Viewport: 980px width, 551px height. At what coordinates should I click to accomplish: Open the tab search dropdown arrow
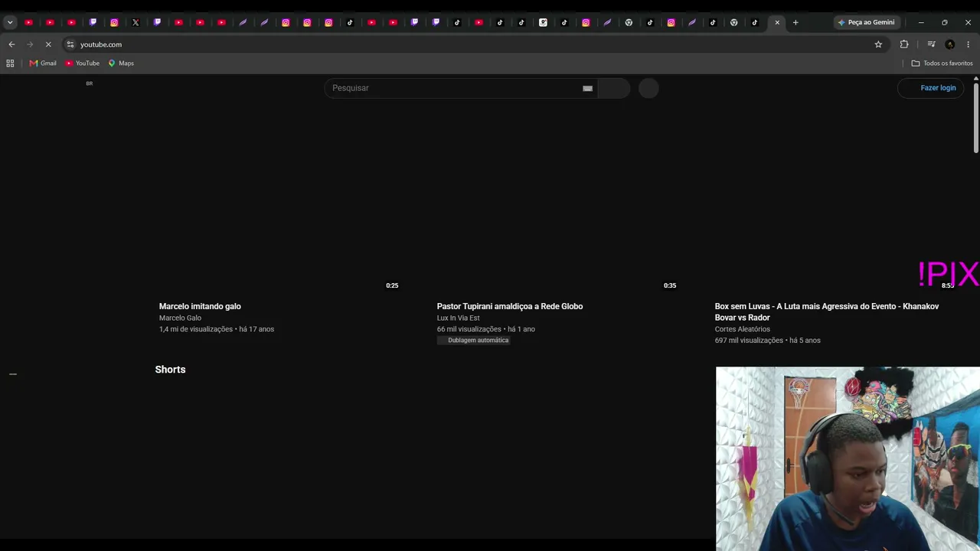10,22
